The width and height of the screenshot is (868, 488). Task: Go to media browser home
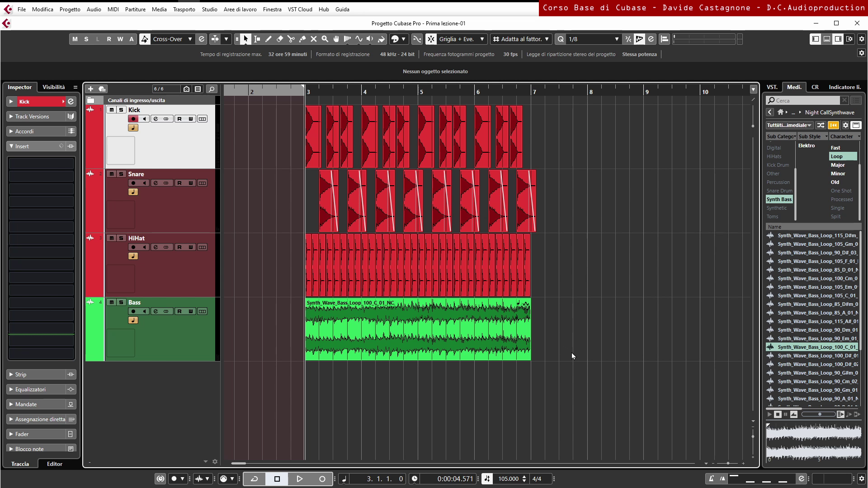tap(780, 113)
